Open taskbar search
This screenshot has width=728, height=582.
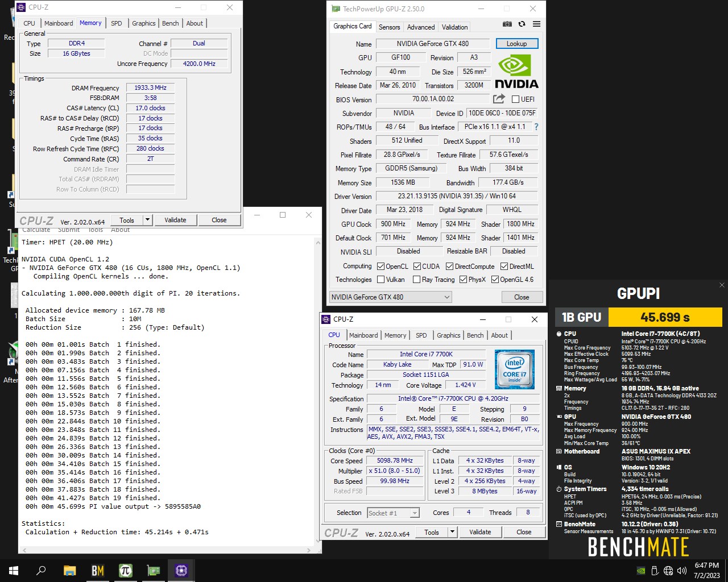[x=41, y=571]
